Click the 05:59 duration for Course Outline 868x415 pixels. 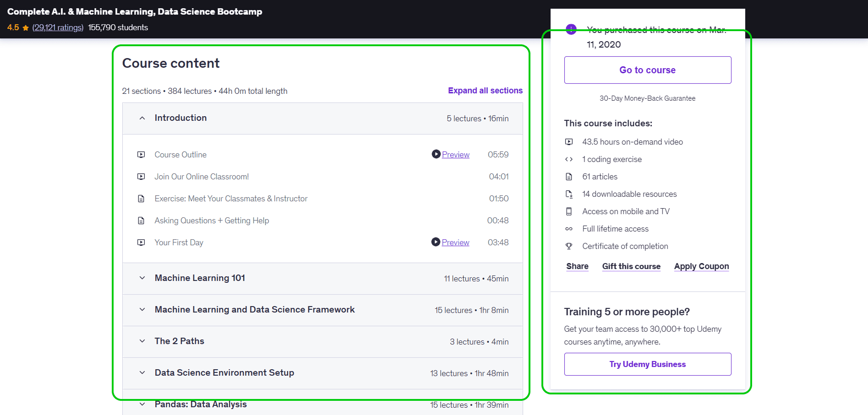click(498, 155)
